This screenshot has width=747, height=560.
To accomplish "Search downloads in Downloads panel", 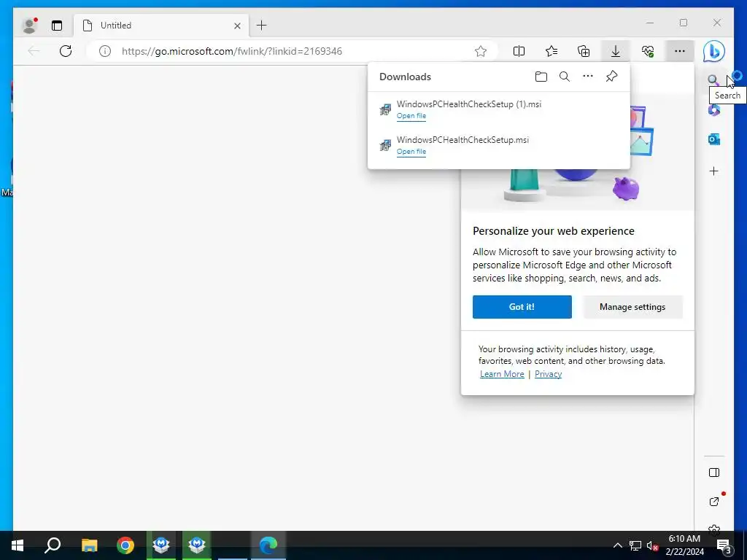I will (x=565, y=77).
